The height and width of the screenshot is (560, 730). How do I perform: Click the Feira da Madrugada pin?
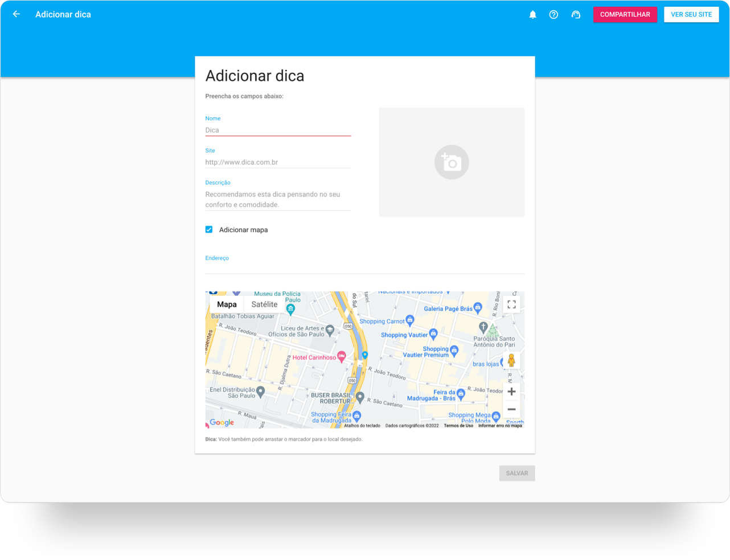coord(461,393)
